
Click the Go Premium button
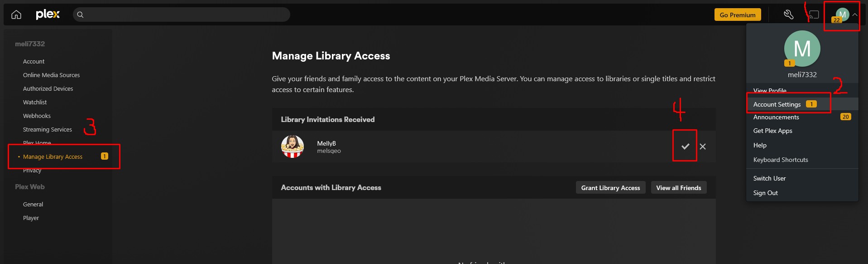click(x=738, y=15)
